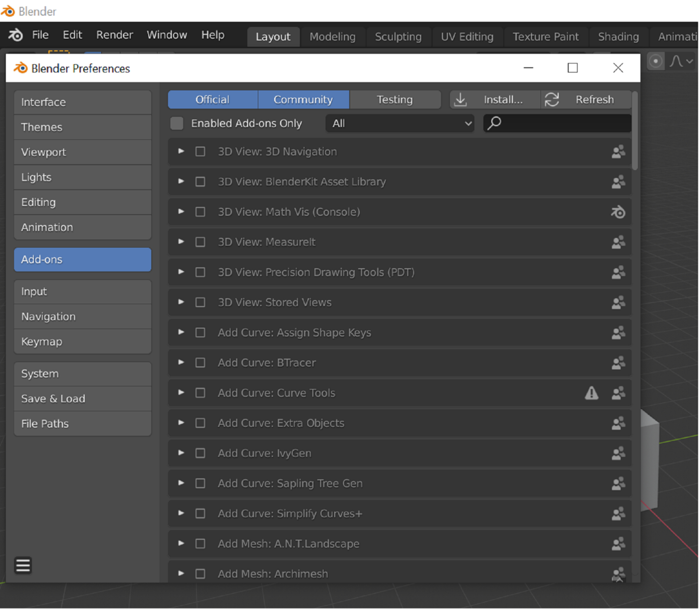This screenshot has width=700, height=611.
Task: Click the community icon on 3D Navigation row
Action: [618, 152]
